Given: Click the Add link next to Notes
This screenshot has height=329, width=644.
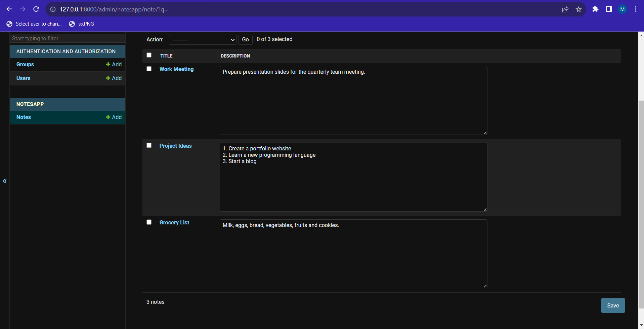Looking at the screenshot, I should [114, 117].
